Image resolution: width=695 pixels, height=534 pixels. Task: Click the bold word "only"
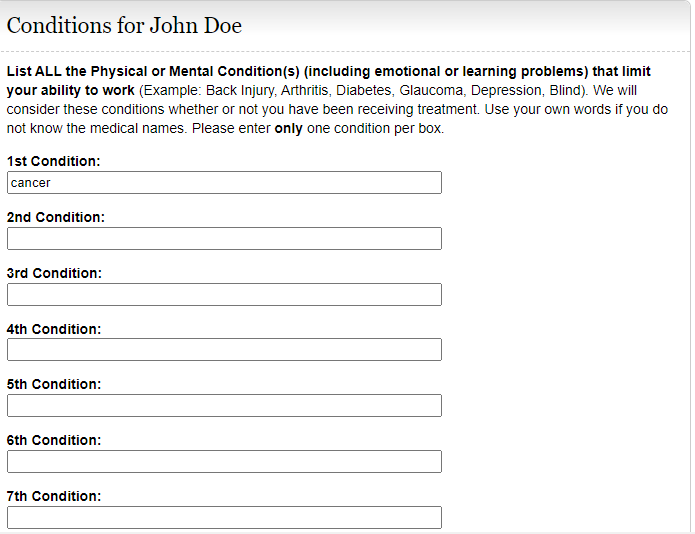(290, 129)
